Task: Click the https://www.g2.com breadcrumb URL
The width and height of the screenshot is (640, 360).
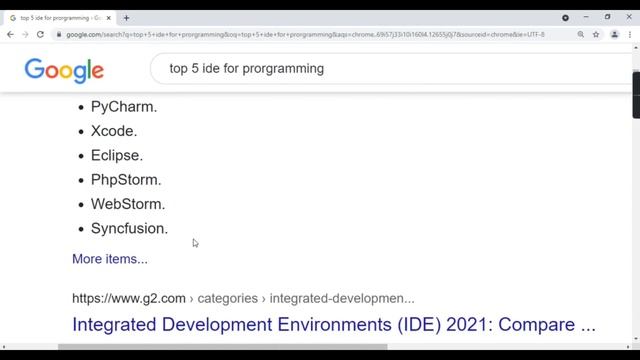Action: pyautogui.click(x=129, y=298)
